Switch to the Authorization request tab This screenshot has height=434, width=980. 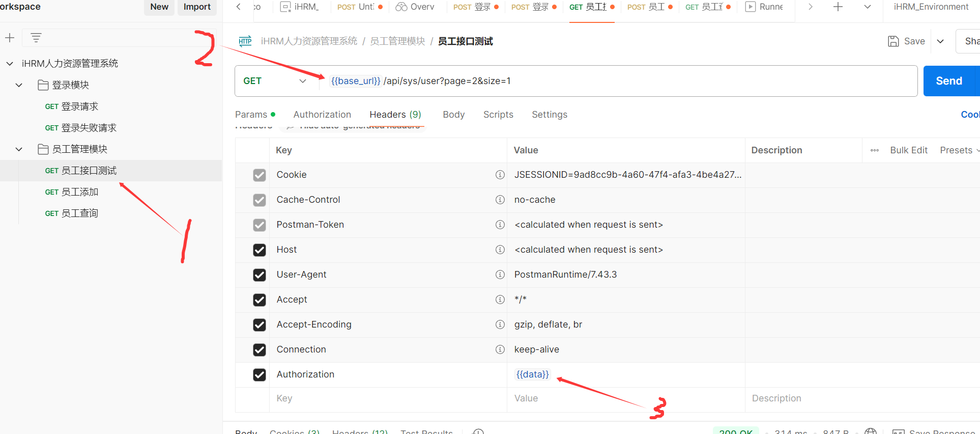click(x=322, y=115)
